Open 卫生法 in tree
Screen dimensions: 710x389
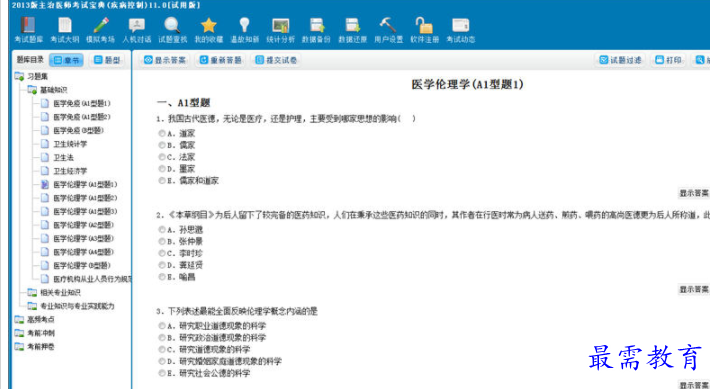(57, 158)
